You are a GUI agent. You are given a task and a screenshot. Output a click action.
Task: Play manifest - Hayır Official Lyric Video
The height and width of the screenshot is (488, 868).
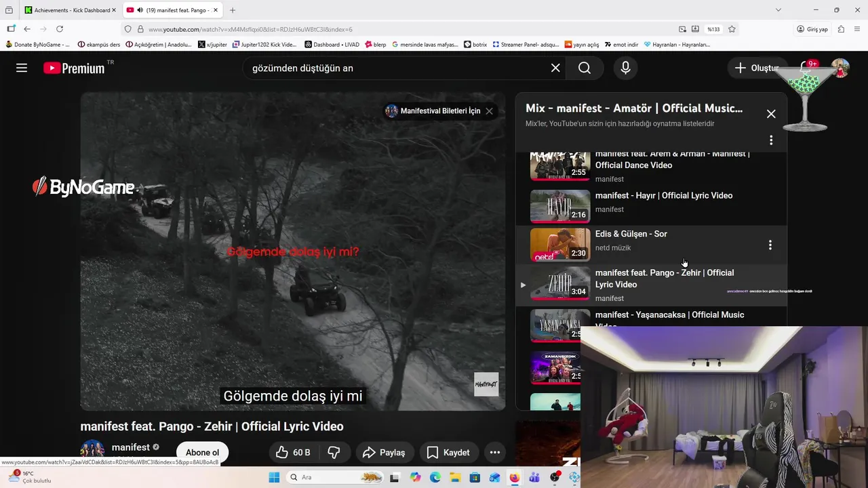coord(664,195)
